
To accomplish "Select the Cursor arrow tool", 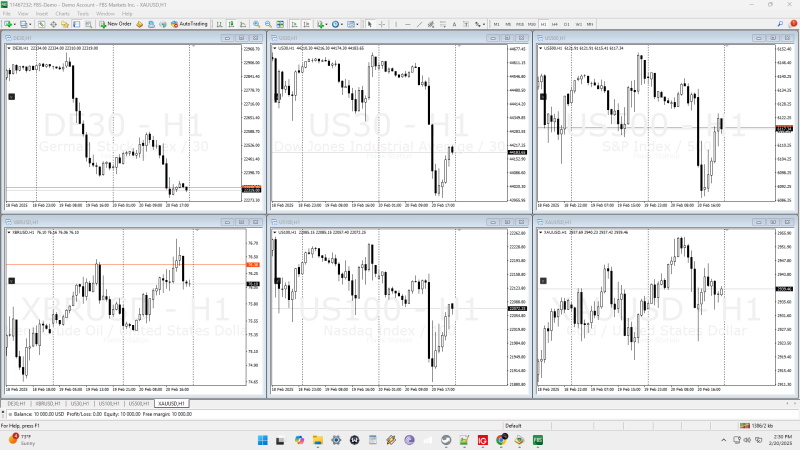I will (370, 24).
